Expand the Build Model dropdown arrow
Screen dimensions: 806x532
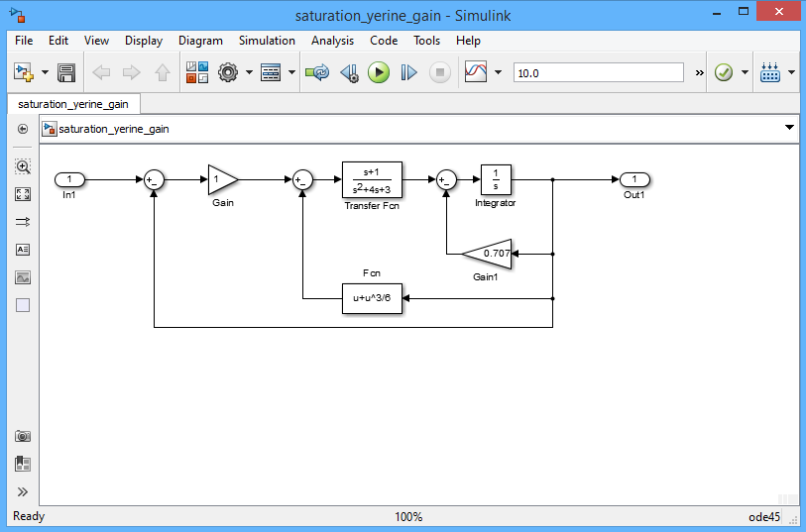click(x=791, y=72)
